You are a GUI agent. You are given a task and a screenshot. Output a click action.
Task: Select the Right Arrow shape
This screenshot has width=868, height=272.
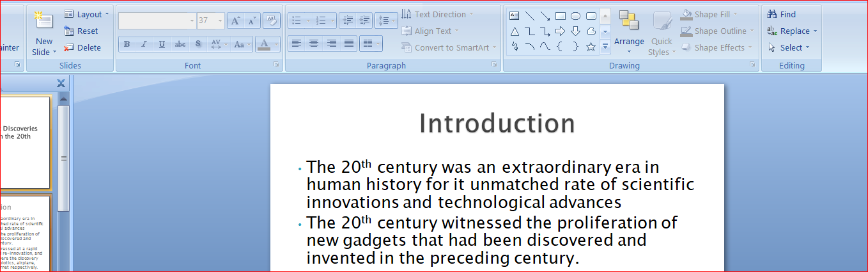(x=561, y=31)
